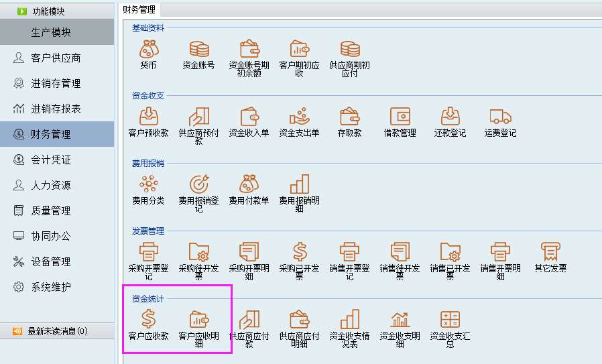The image size is (602, 364).
Task: Switch to the 财务管理 tab
Action: point(139,9)
